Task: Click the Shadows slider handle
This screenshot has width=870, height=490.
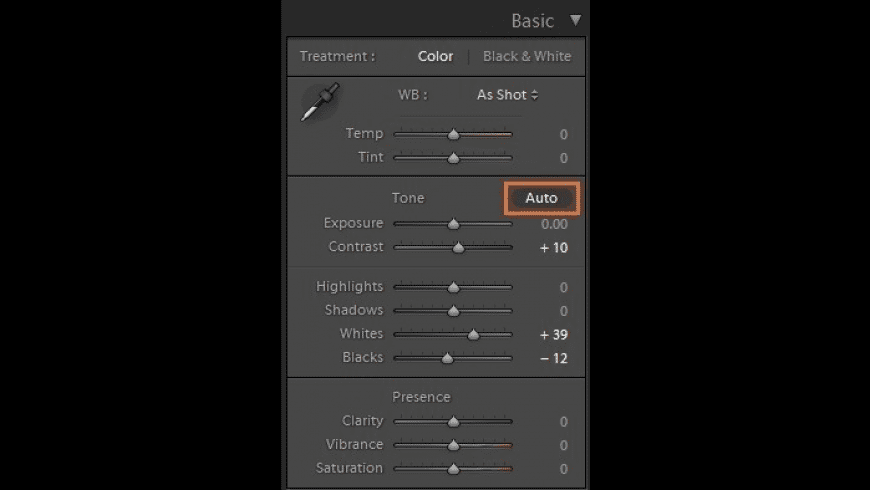Action: [453, 310]
